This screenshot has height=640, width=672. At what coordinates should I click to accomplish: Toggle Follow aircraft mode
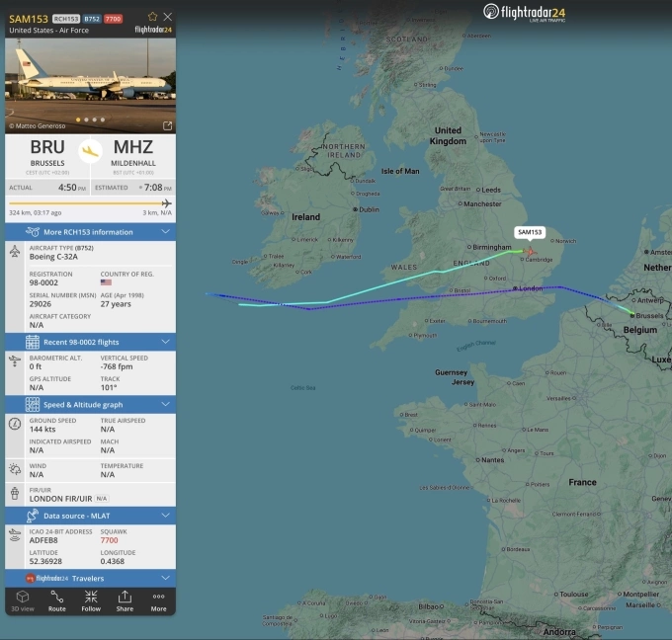coord(91,601)
